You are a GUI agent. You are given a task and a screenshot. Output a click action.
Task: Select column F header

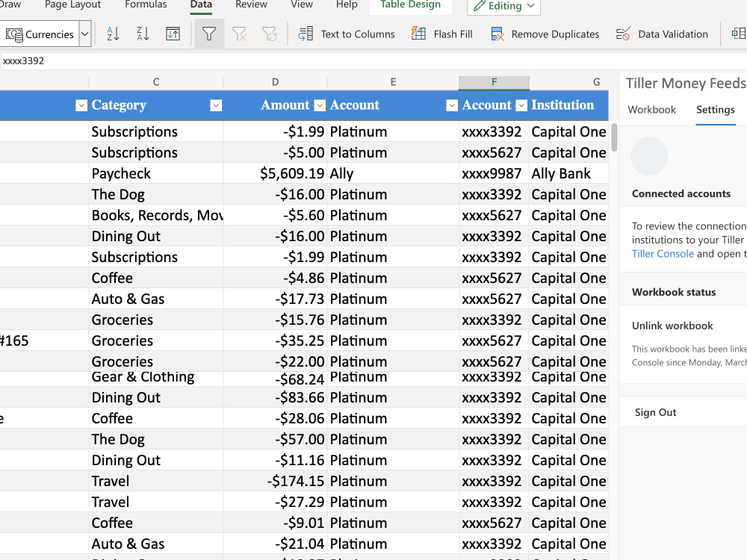pos(494,82)
